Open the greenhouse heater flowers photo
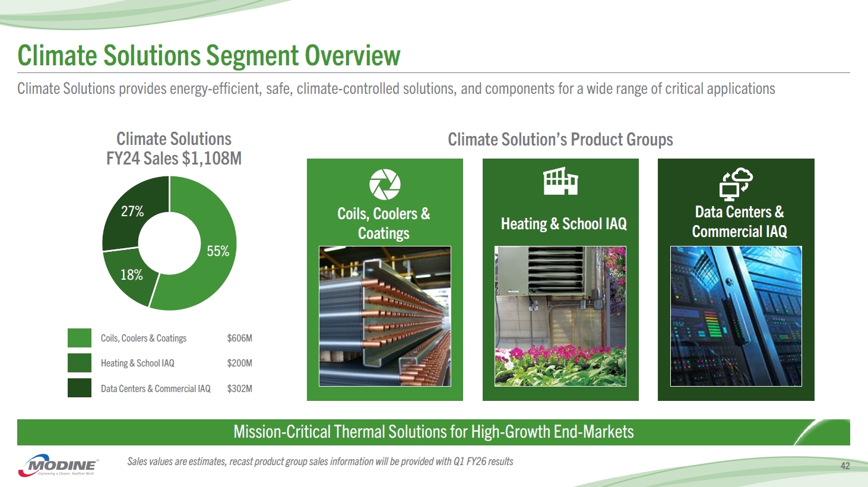 click(560, 316)
